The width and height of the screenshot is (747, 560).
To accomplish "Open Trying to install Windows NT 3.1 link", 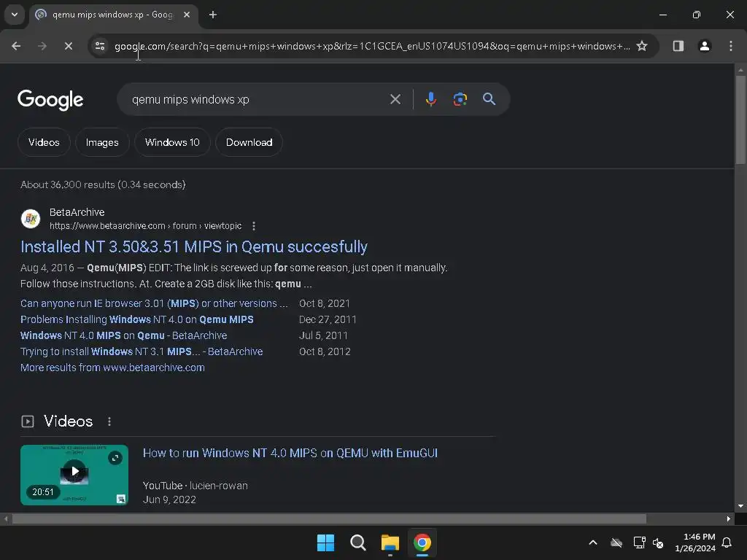I will (142, 351).
